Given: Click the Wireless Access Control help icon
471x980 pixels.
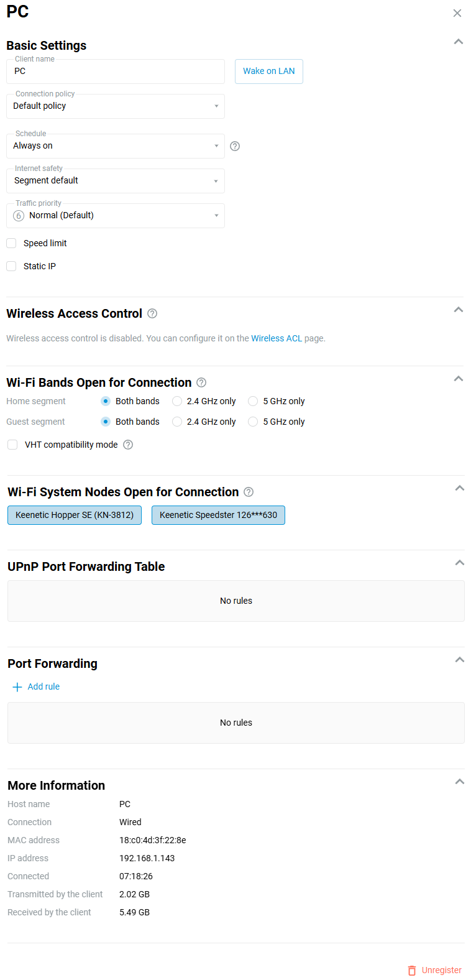Looking at the screenshot, I should tap(152, 313).
